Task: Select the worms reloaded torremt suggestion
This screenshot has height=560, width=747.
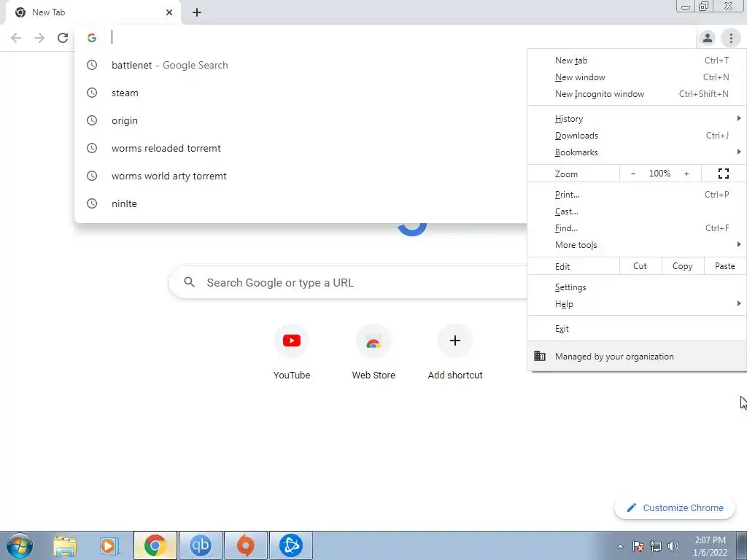Action: click(x=301, y=148)
